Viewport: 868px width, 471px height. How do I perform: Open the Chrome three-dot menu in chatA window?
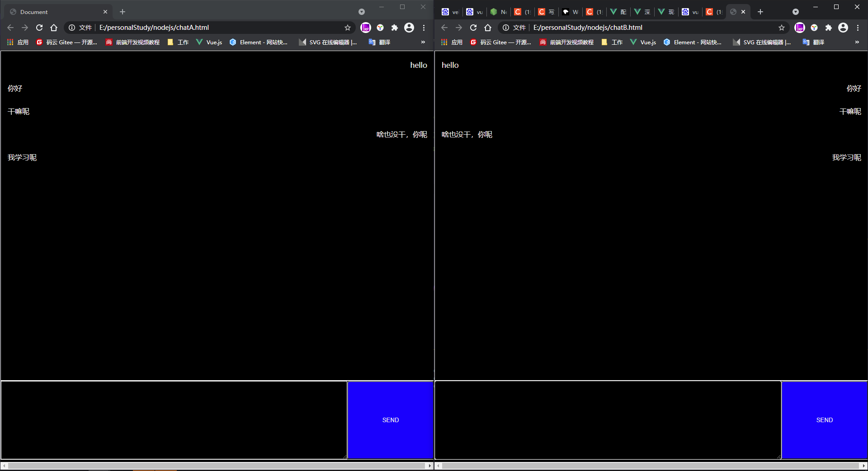pyautogui.click(x=424, y=28)
